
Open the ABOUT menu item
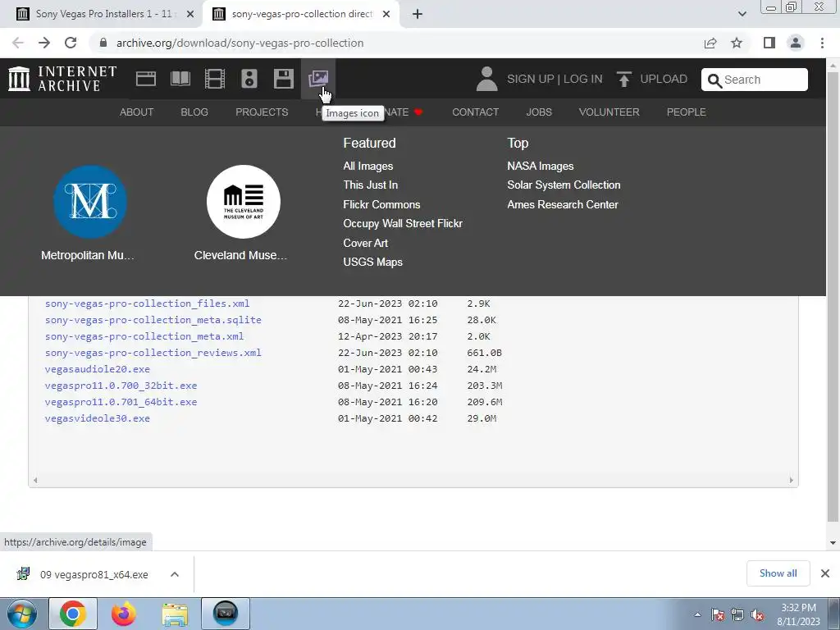[137, 112]
